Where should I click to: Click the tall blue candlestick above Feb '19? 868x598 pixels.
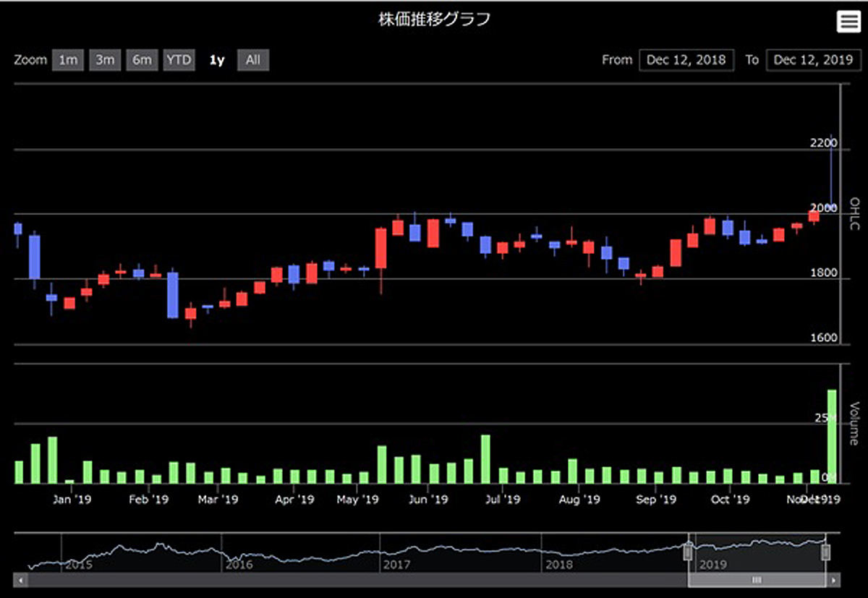point(172,295)
